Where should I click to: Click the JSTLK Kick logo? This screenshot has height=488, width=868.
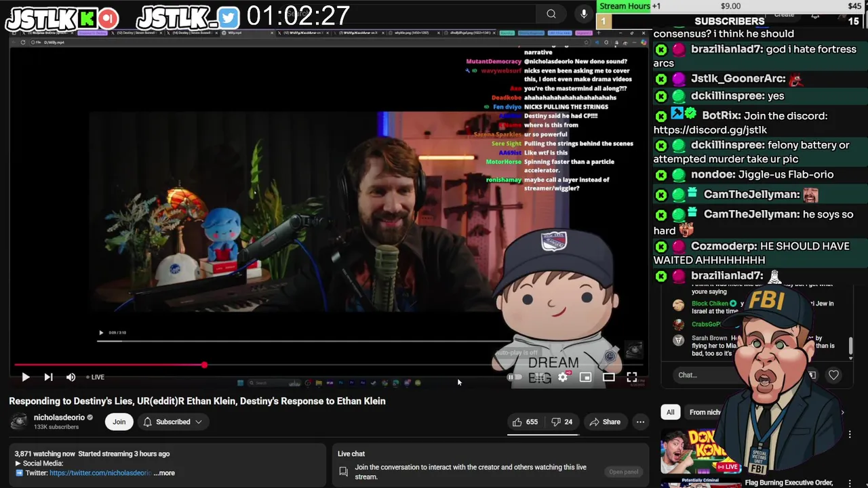tap(88, 18)
